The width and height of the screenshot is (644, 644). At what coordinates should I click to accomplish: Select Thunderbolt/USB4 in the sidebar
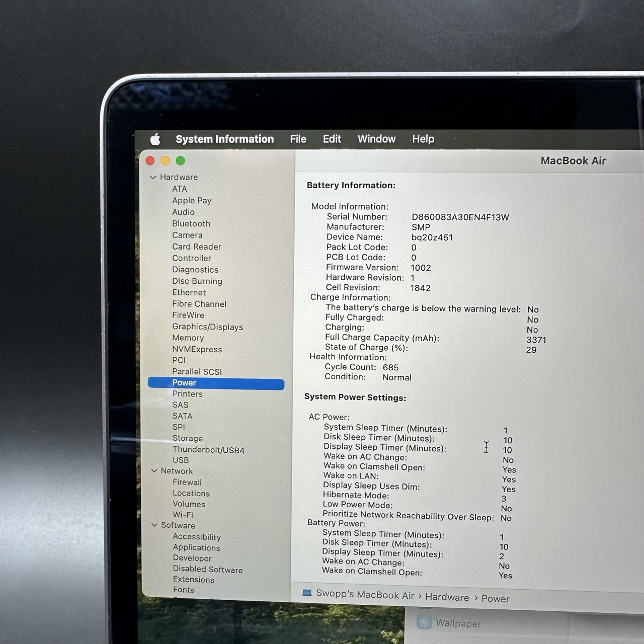coord(208,450)
